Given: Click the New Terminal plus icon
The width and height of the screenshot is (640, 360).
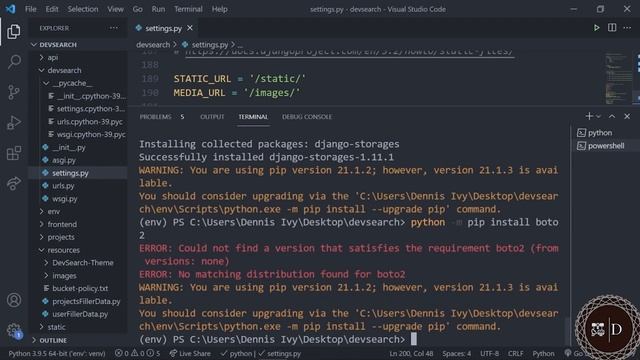Looking at the screenshot, I should [x=589, y=116].
